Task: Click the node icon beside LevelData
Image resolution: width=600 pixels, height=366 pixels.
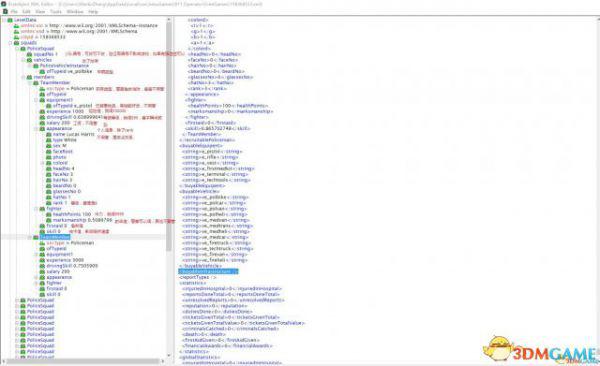Action: [10, 20]
